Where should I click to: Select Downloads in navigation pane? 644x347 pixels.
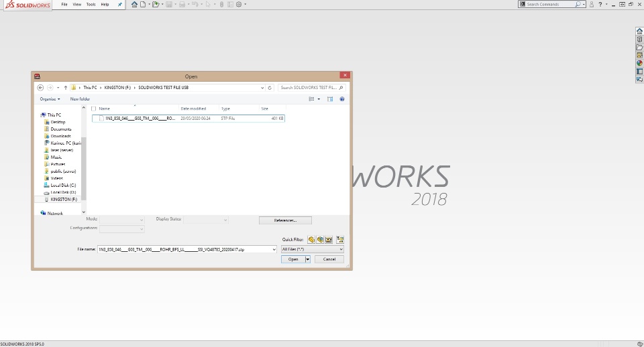[60, 136]
